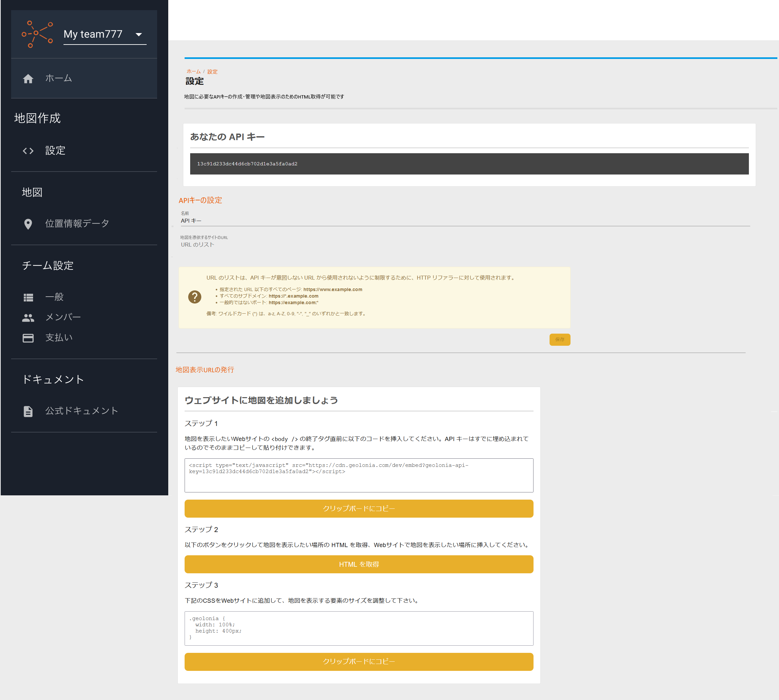Click the document icon for 公式ドキュメント
This screenshot has height=700, width=779.
pyautogui.click(x=28, y=411)
